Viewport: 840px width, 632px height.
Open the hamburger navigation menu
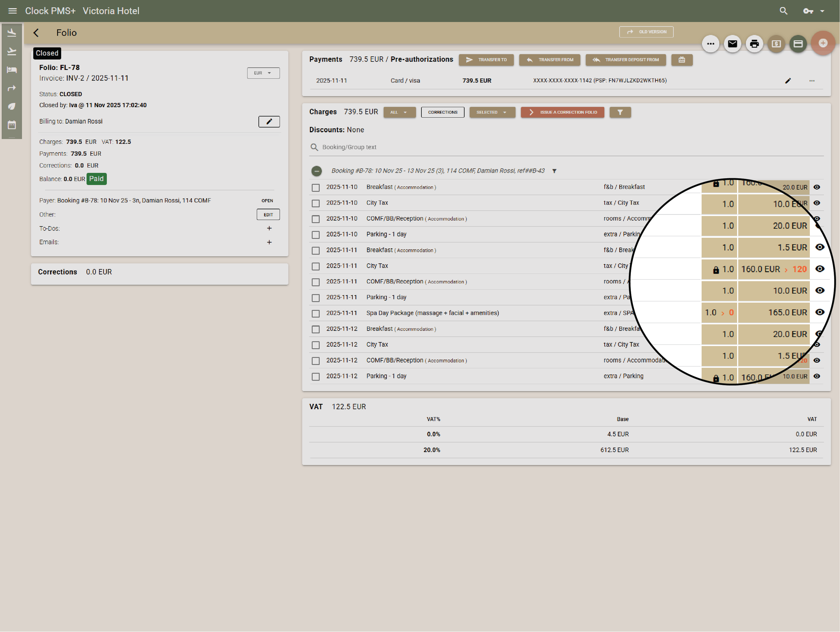12,11
